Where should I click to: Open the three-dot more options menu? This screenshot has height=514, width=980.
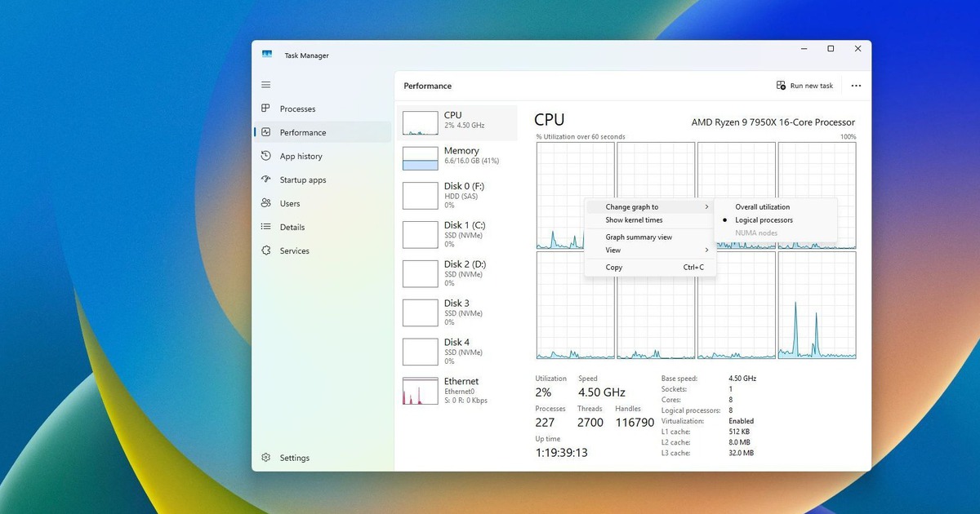tap(856, 86)
